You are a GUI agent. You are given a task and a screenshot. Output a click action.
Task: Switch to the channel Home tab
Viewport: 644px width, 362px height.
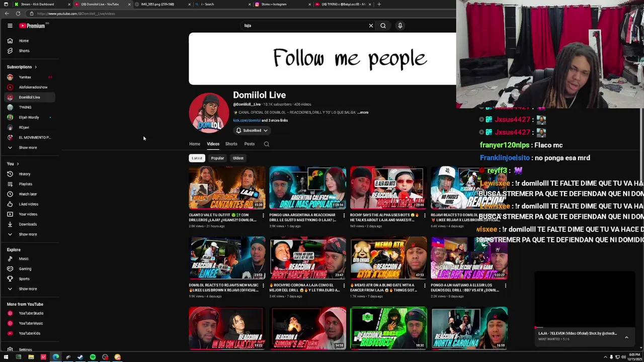tap(195, 144)
